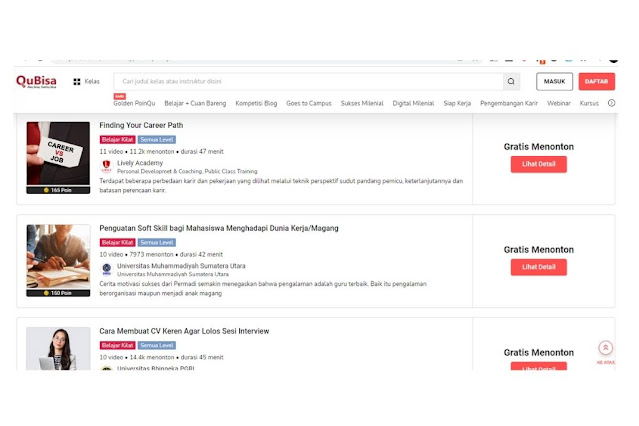Click Belajar Kilat tag on Career Path
This screenshot has width=639, height=426.
point(117,140)
